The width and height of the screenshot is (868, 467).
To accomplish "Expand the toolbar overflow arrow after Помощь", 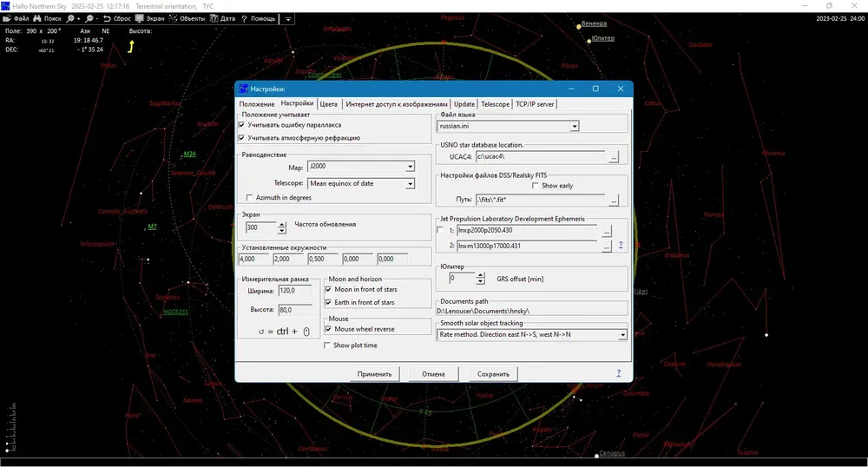I will pos(288,19).
